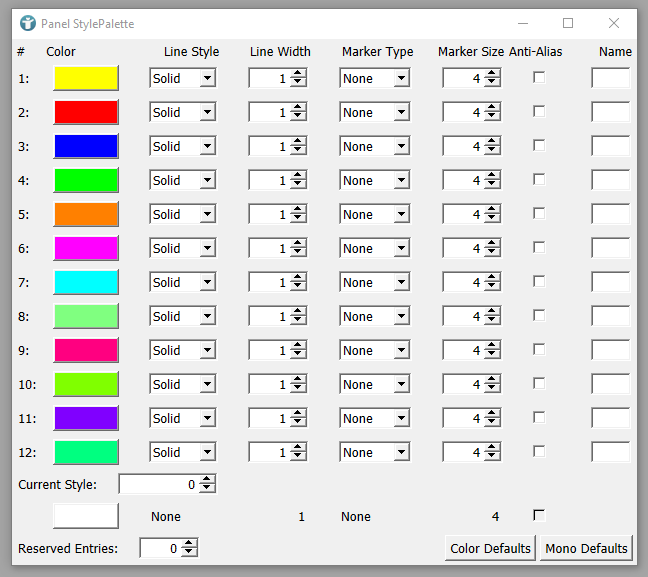This screenshot has width=648, height=577.
Task: Decrease Marker Size for row 3
Action: tap(492, 151)
